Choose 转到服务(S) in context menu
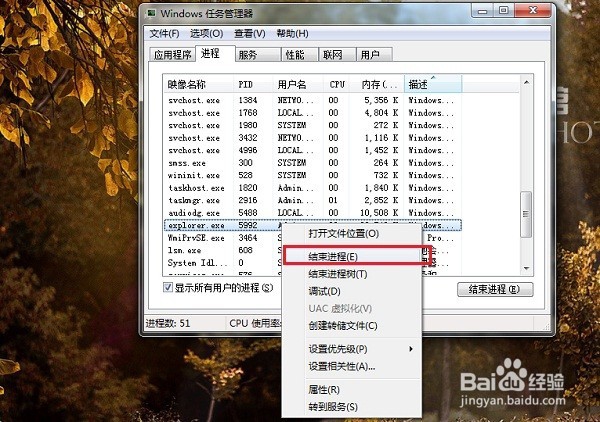 tap(352, 407)
